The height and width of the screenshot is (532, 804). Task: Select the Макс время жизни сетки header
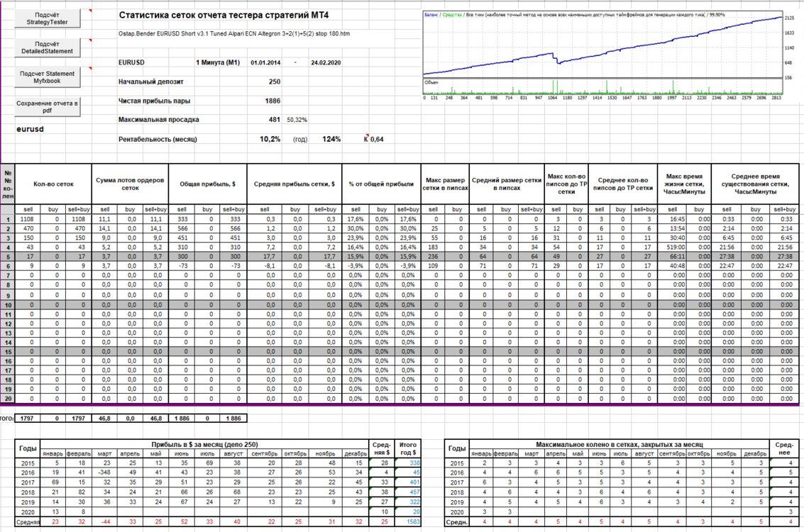pyautogui.click(x=684, y=184)
